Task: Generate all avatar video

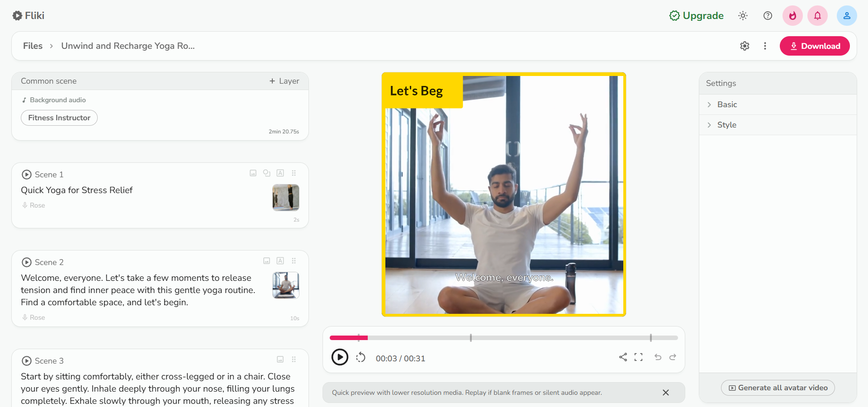Action: coord(777,388)
